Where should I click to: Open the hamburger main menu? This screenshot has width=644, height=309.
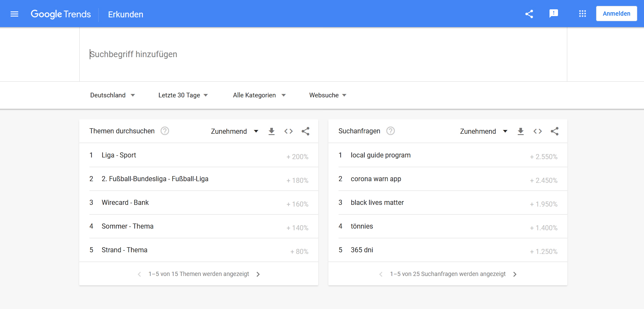click(x=14, y=14)
